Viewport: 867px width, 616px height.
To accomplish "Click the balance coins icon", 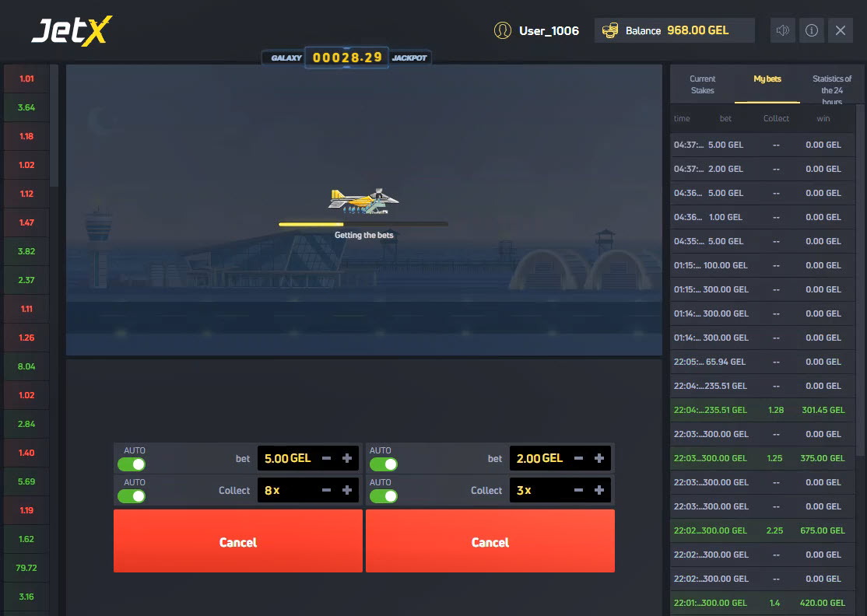I will [x=610, y=30].
